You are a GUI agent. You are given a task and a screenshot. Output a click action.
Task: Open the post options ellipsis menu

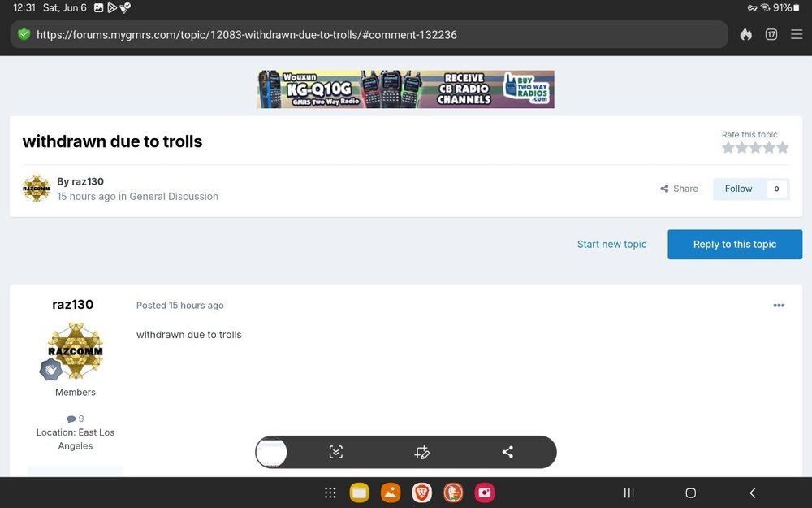click(779, 306)
